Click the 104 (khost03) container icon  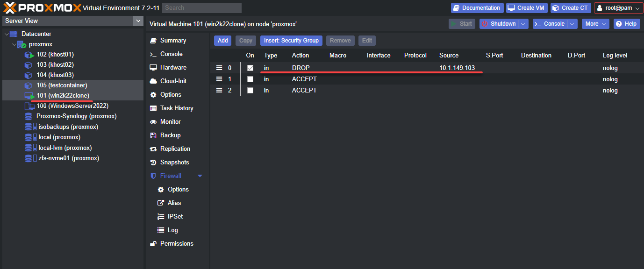click(x=29, y=75)
